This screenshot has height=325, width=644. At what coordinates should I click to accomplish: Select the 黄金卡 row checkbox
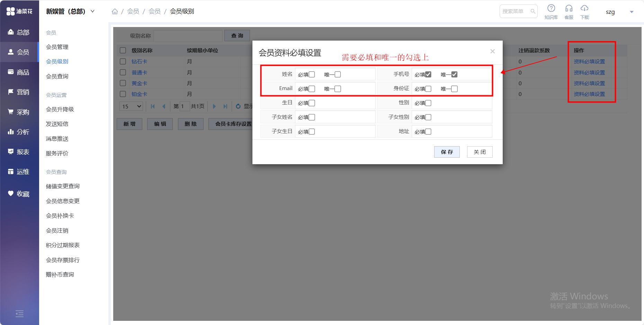[x=123, y=83]
